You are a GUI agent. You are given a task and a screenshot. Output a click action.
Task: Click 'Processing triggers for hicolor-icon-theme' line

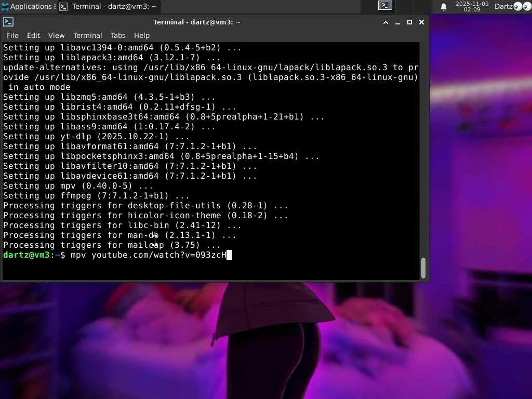pyautogui.click(x=145, y=216)
